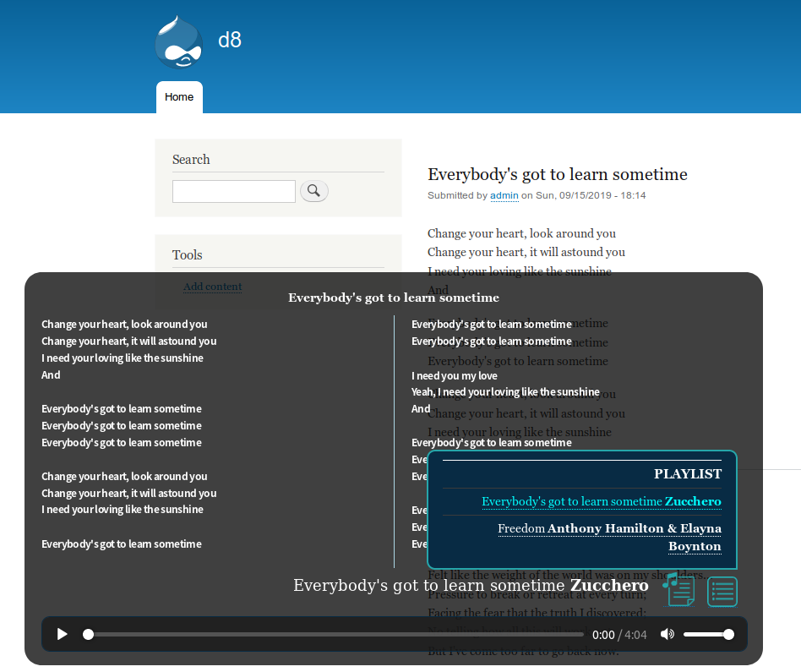Focus the Search text field
Screen dimensions: 801x672
234,192
